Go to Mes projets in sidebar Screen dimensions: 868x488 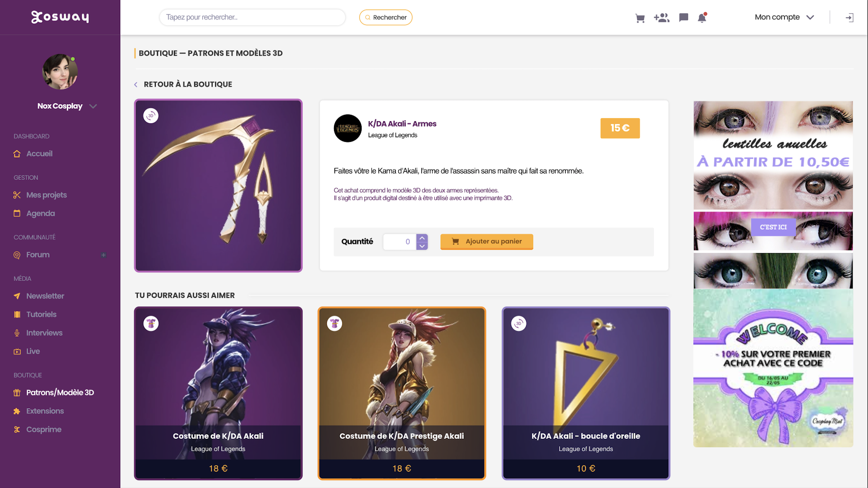(x=46, y=195)
